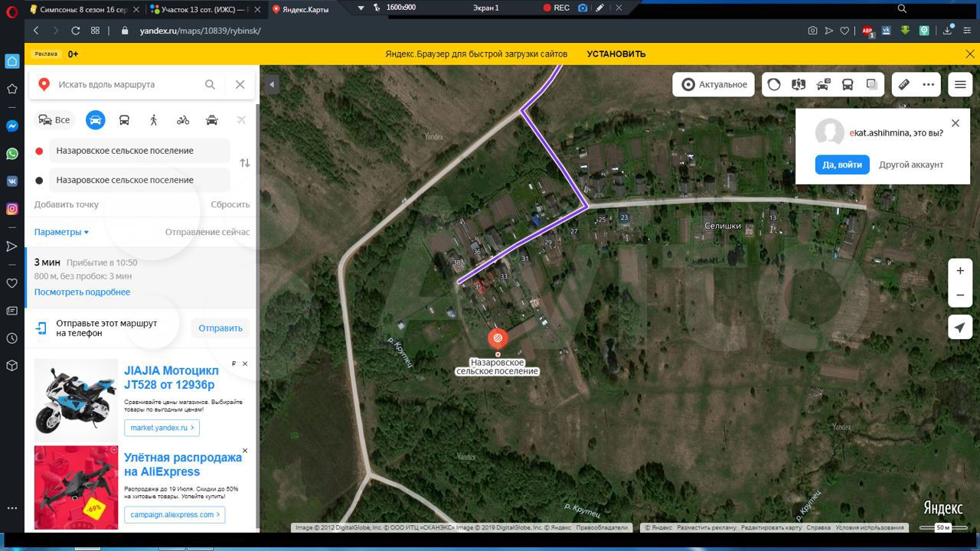Open map layers selector icon
Image resolution: width=980 pixels, height=551 pixels.
872,84
